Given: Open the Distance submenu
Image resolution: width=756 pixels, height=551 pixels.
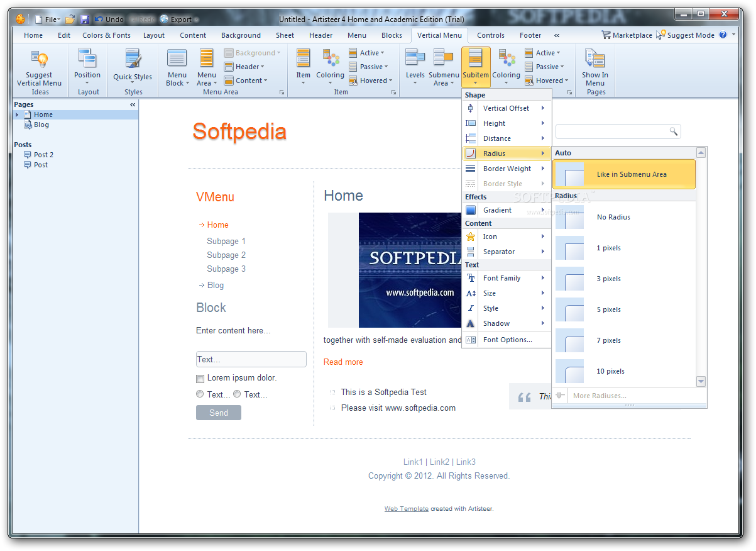Looking at the screenshot, I should pyautogui.click(x=507, y=138).
